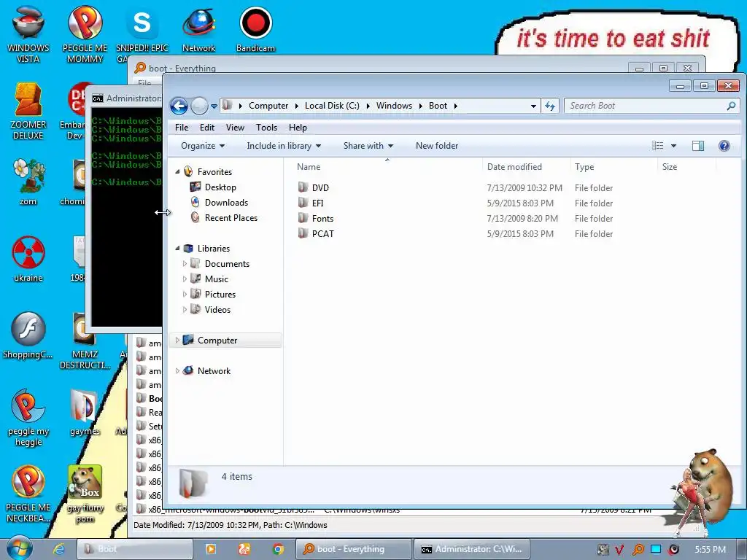The width and height of the screenshot is (747, 560).
Task: Expand the Music library
Action: point(185,279)
